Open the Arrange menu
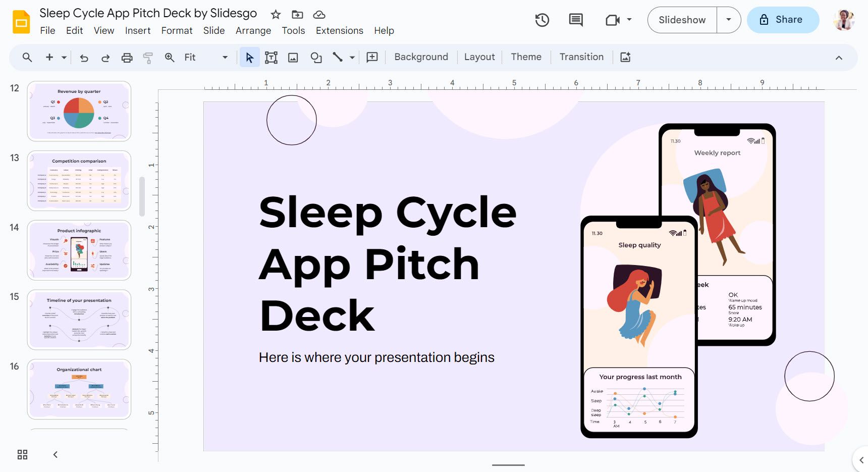This screenshot has height=472, width=868. tap(253, 31)
